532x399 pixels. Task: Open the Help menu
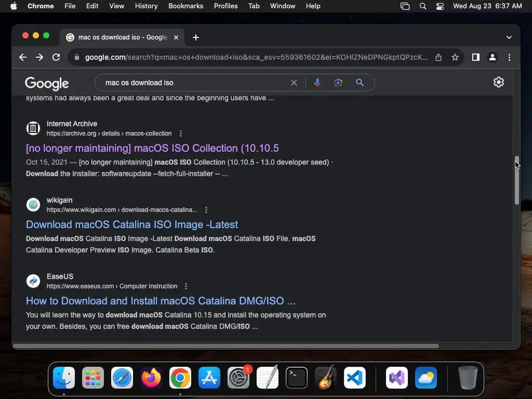click(x=313, y=6)
